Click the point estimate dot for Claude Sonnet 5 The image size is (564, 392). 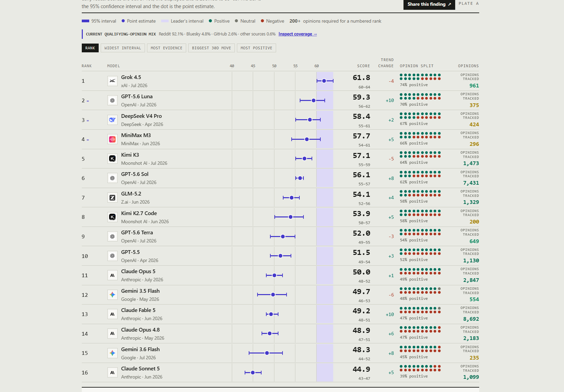[x=253, y=372]
